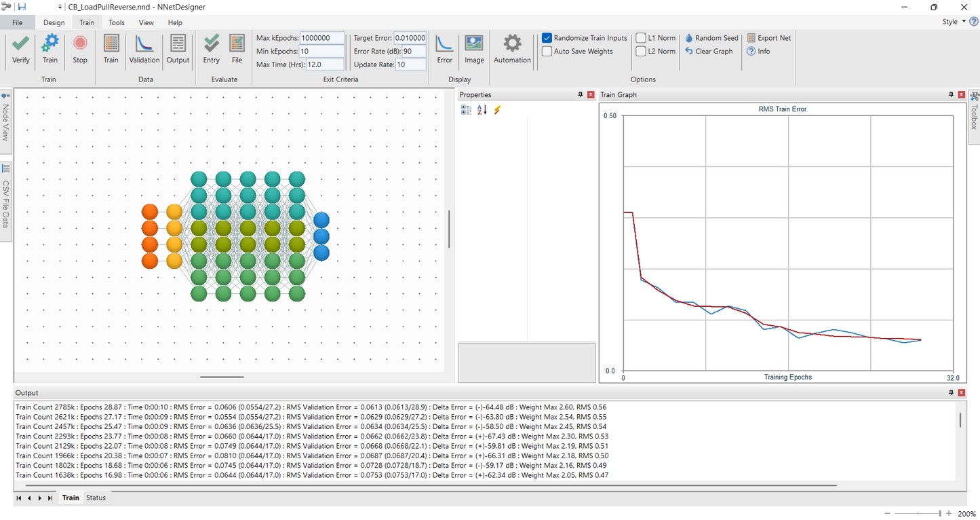Open the Output data icon

[178, 44]
